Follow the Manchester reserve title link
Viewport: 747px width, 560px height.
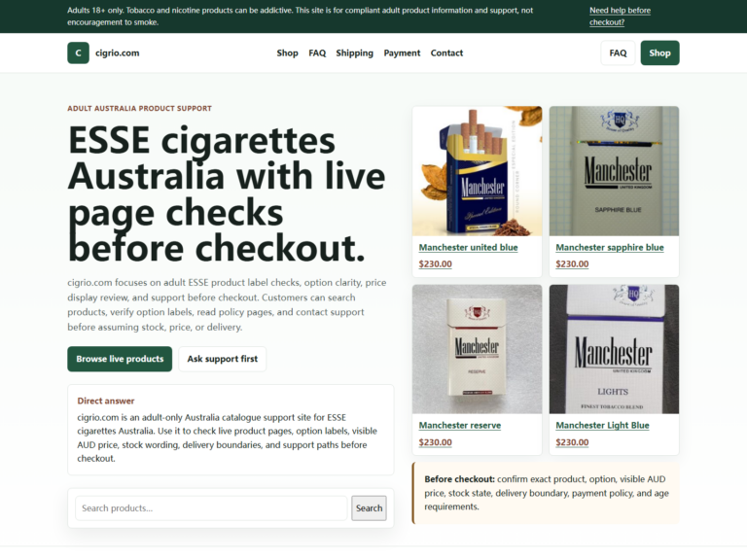pos(460,425)
